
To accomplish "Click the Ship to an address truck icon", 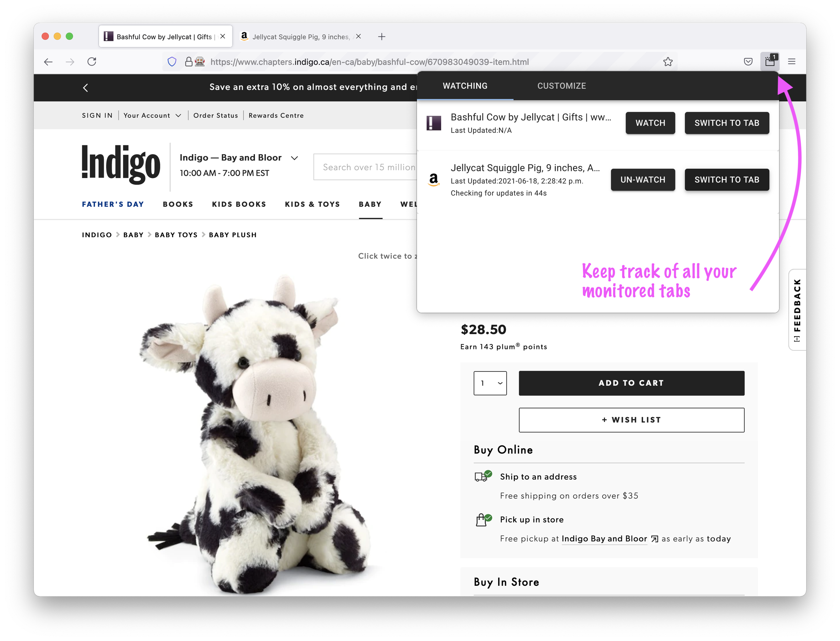I will [483, 476].
